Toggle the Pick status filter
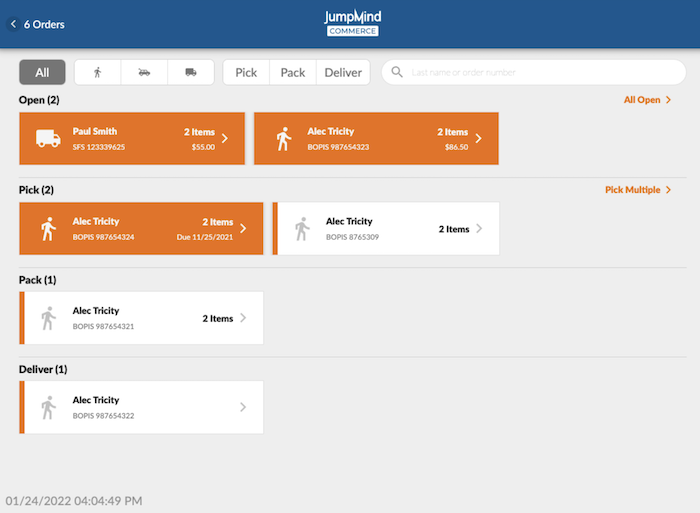The image size is (700, 513). pyautogui.click(x=246, y=72)
